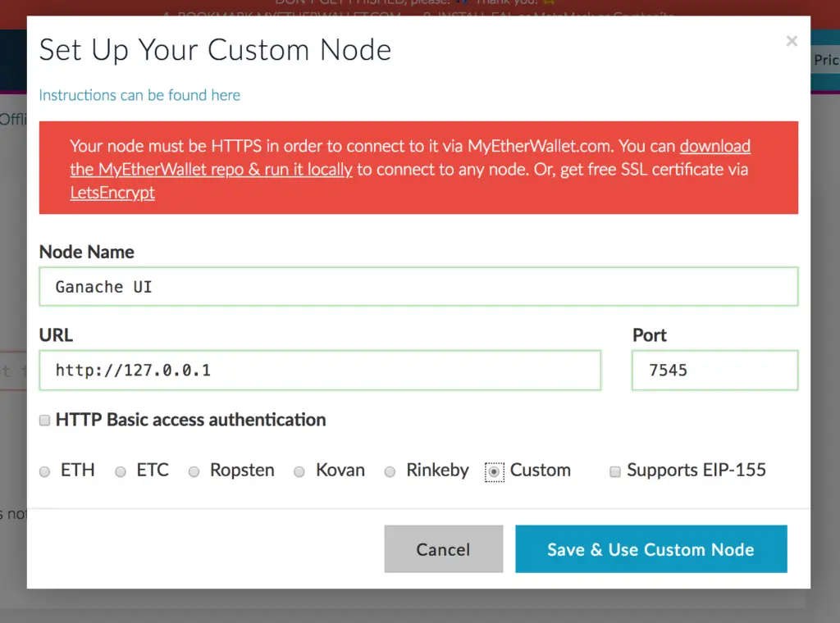Open the 'Instructions can be found here' link

(x=139, y=95)
